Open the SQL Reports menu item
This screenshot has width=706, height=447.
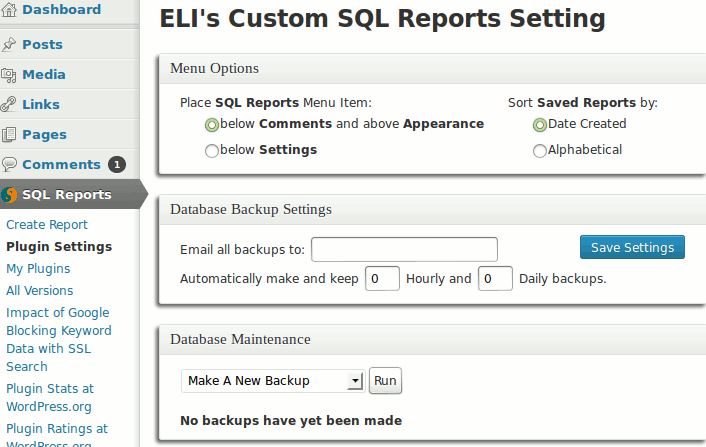coord(67,194)
